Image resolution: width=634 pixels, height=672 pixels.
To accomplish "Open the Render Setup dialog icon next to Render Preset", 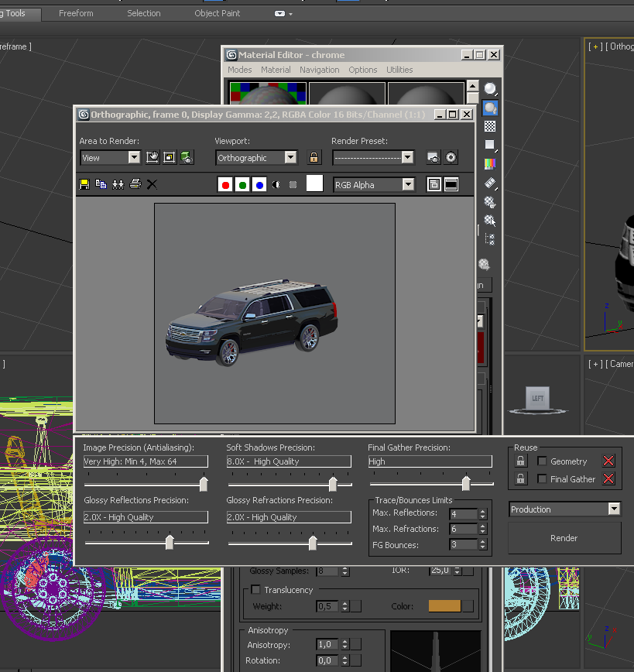I will (x=434, y=157).
